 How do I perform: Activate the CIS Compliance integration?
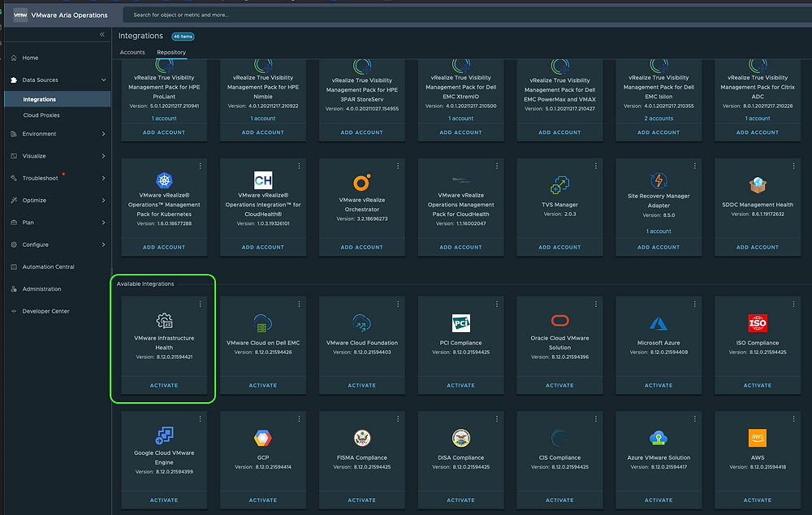(x=559, y=500)
